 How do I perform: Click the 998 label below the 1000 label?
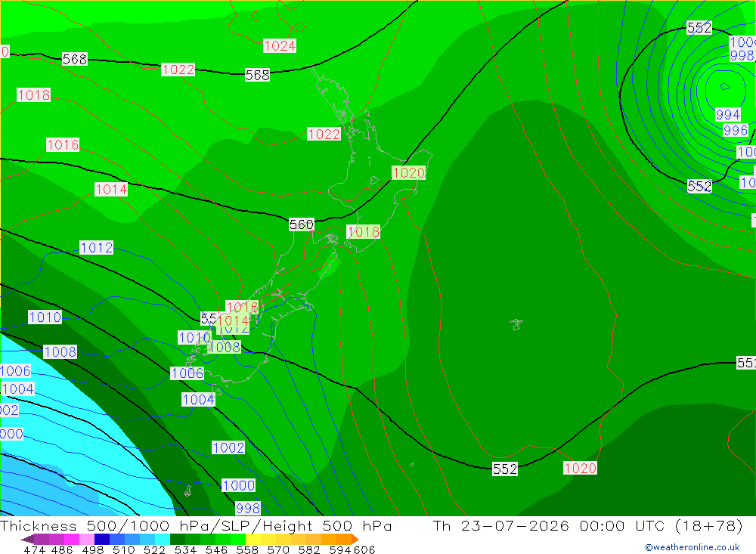click(248, 508)
